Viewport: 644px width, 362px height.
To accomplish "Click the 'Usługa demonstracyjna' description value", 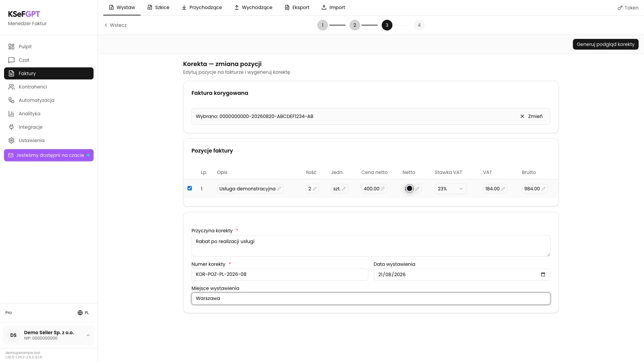I will (247, 189).
